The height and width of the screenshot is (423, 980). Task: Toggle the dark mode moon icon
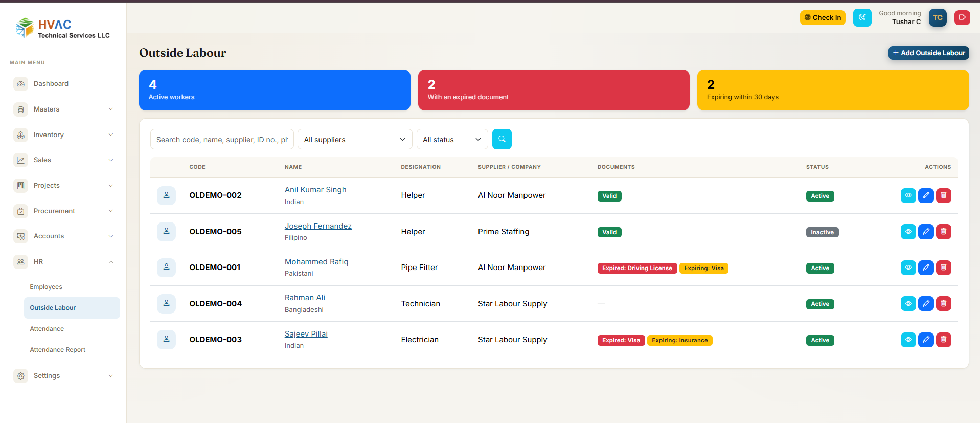click(x=862, y=17)
